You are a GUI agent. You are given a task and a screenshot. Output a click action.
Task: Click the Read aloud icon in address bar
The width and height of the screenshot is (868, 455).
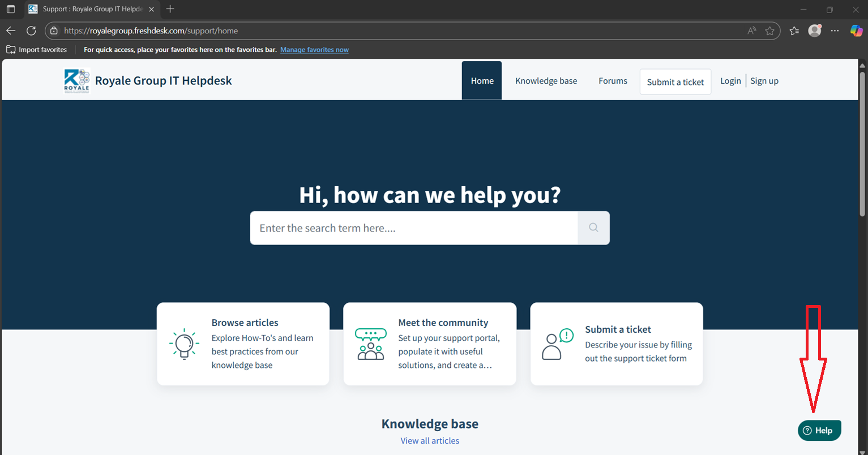click(x=751, y=31)
